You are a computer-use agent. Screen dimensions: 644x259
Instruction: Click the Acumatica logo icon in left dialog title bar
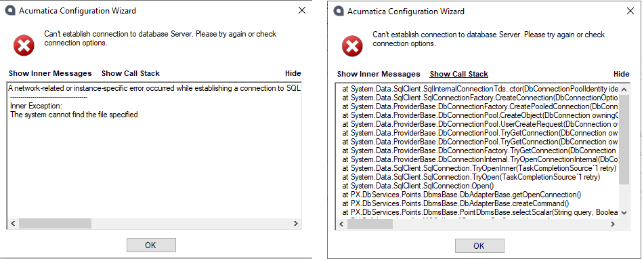10,11
